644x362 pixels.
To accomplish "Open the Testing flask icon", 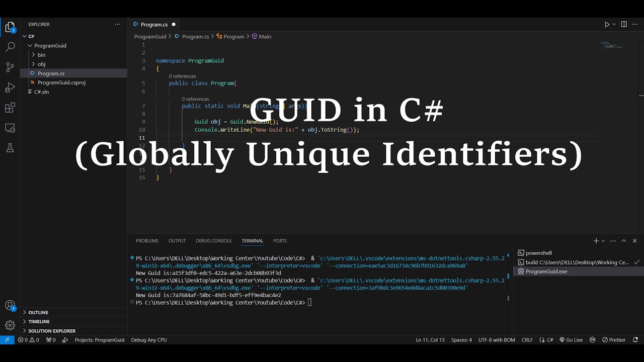I will click(10, 148).
